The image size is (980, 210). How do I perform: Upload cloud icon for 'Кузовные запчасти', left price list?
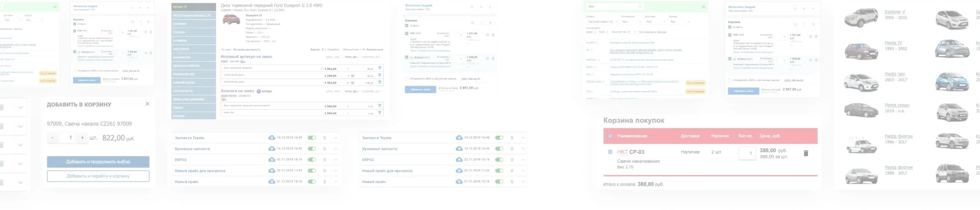272,148
